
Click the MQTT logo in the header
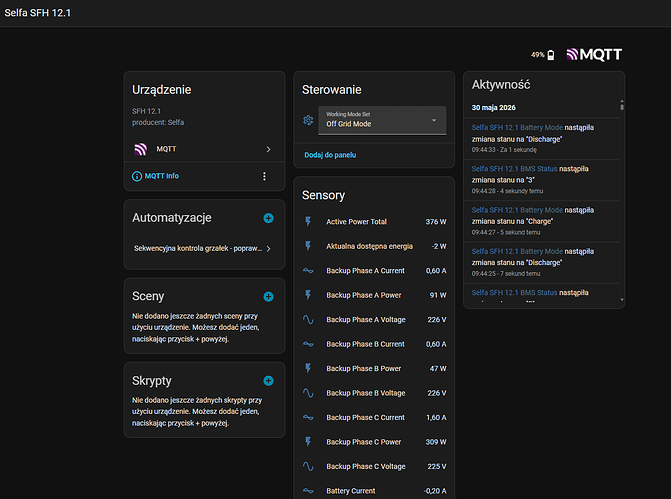click(x=594, y=54)
